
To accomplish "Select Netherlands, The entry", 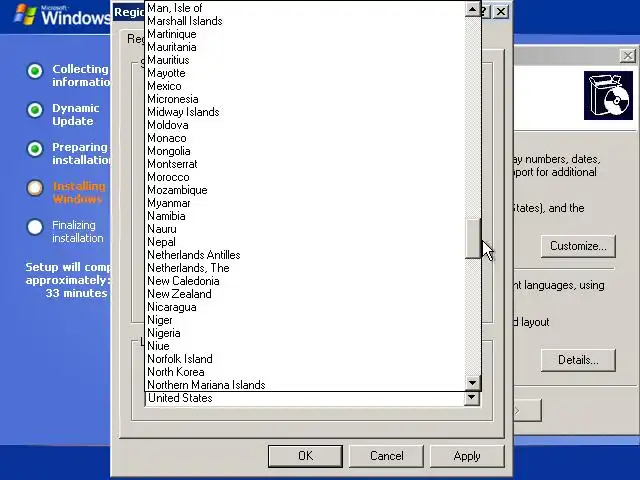I will 305,268.
